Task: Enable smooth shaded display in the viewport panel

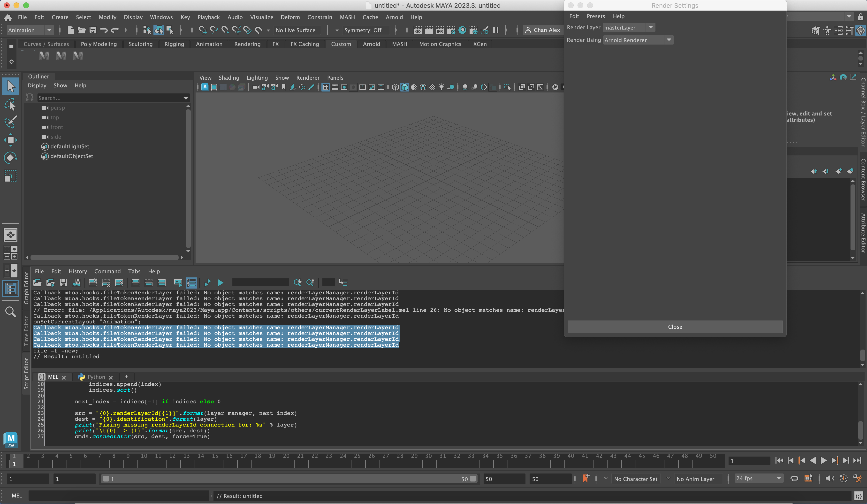Action: click(405, 87)
